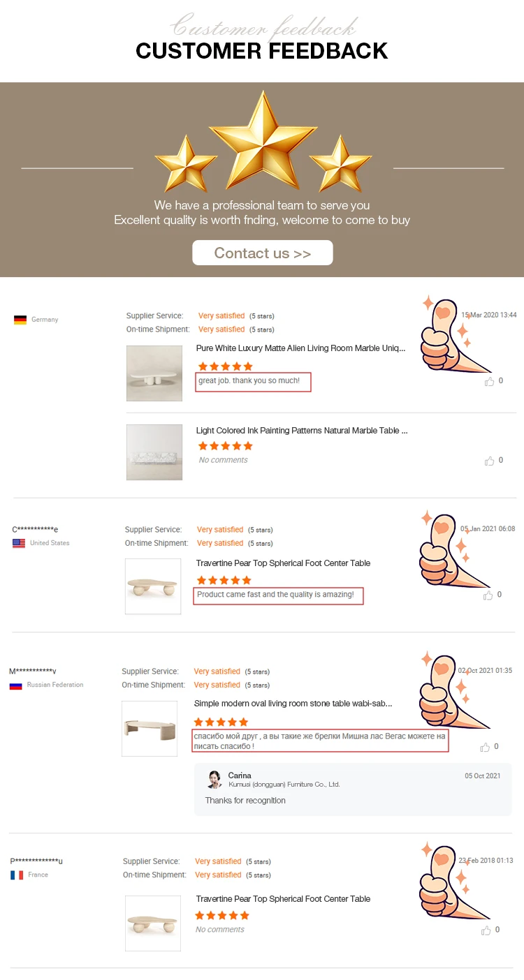The width and height of the screenshot is (524, 980).
Task: Open Pure White Luxury Matte Alien marble table thumbnail
Action: tap(154, 373)
